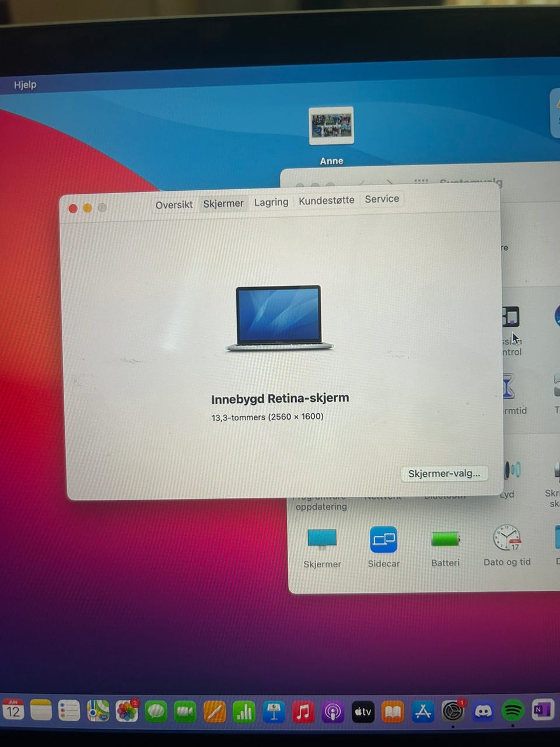Open Sidecar pane in System Preferences
The width and height of the screenshot is (560, 747).
click(383, 547)
